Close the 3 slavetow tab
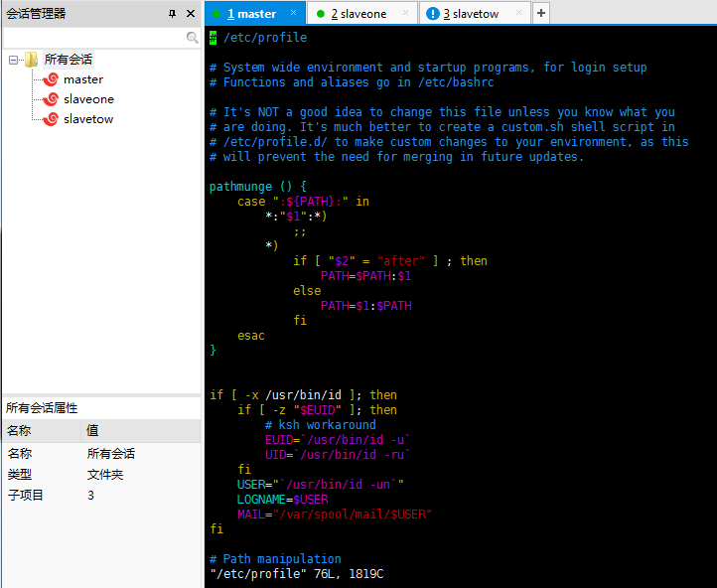The image size is (717, 588). coord(518,13)
